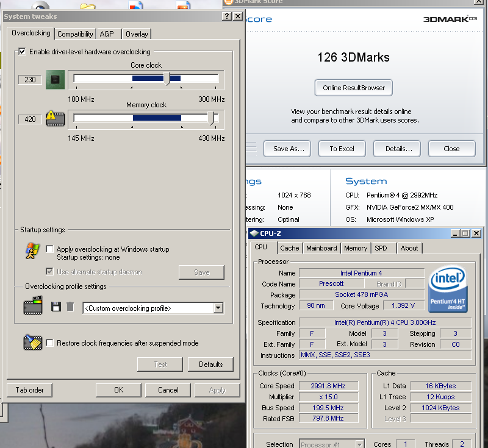Click the GFX entry NVIDIA GeForce2 MX/MX 400
488x448 pixels.
410,207
